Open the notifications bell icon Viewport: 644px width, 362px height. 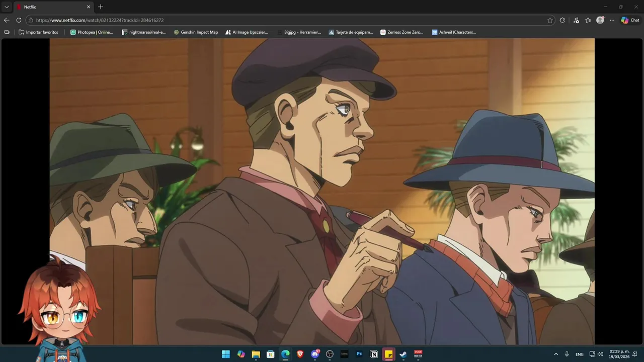point(636,354)
